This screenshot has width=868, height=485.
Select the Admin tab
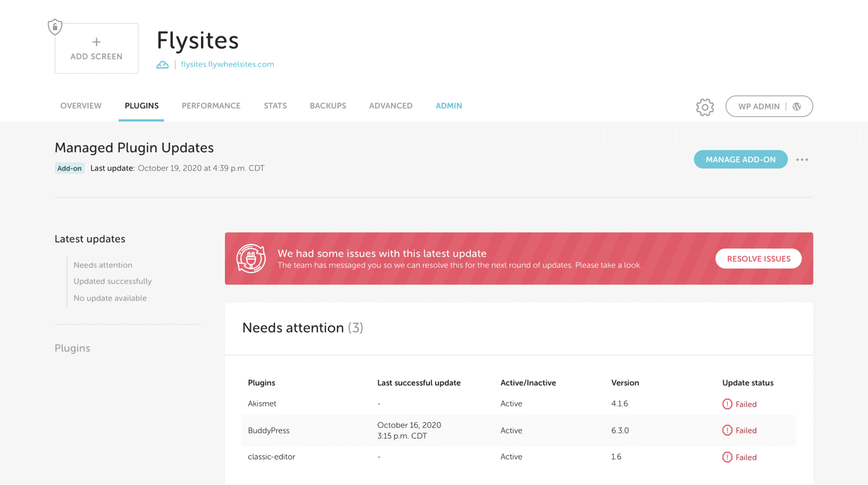449,106
